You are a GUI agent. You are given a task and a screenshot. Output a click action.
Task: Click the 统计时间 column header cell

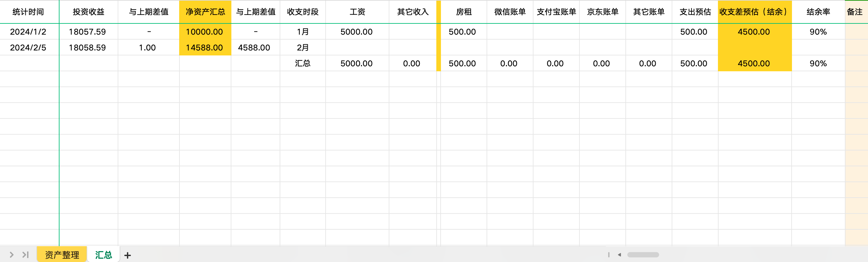(28, 12)
